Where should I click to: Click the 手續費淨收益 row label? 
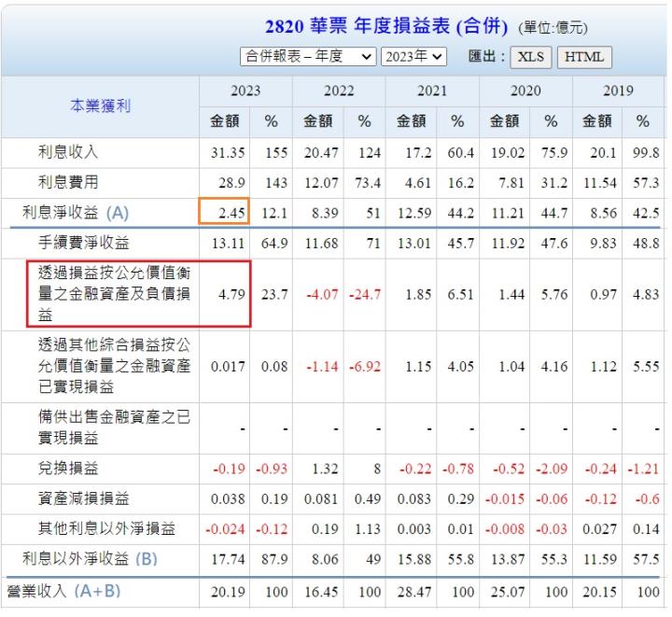84,243
